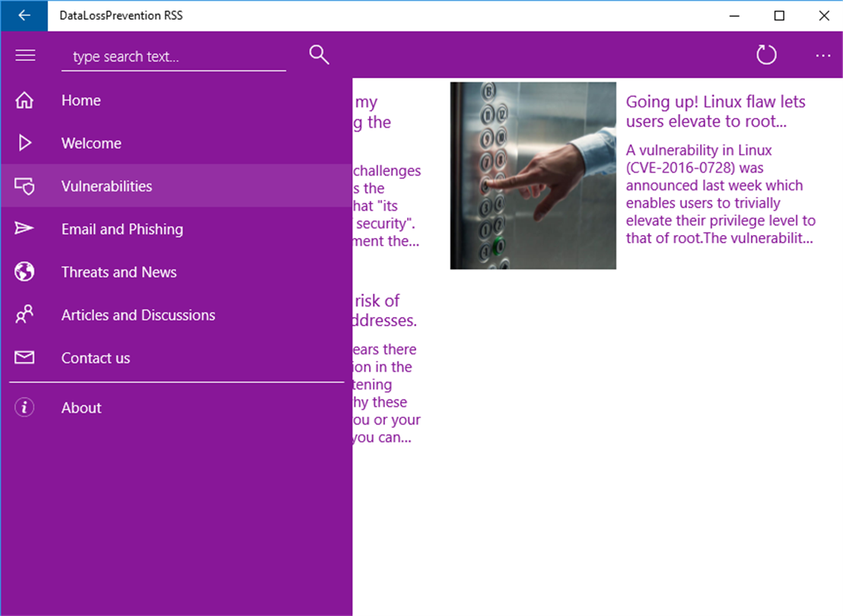This screenshot has width=843, height=616.
Task: Refresh the feed with the circular arrow icon
Action: [x=766, y=55]
